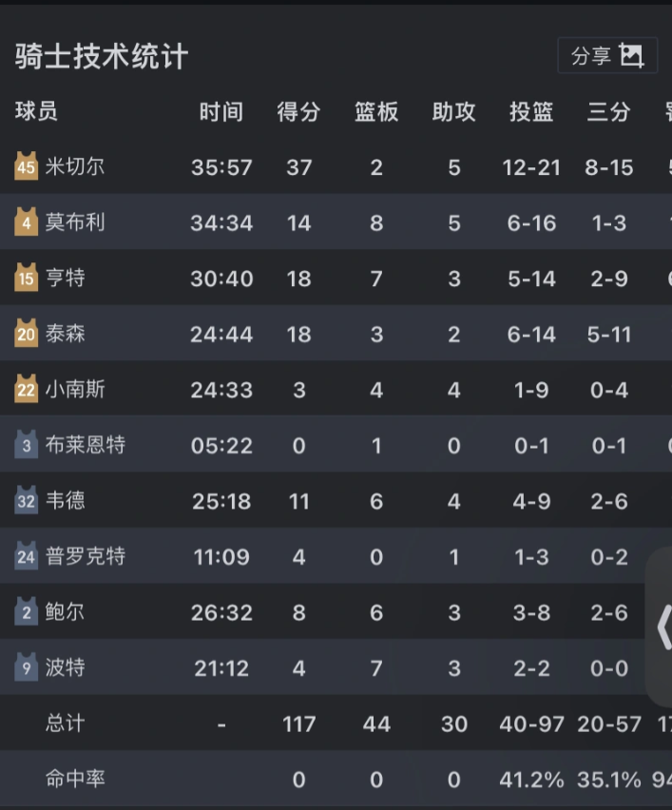Click the 三分 column header
This screenshot has height=810, width=672.
(x=608, y=112)
